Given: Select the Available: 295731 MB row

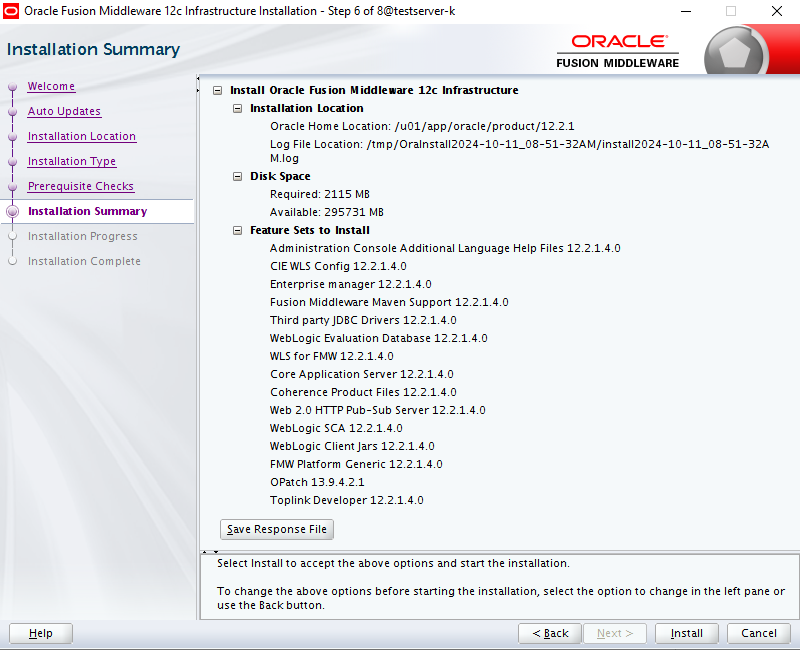Looking at the screenshot, I should 327,212.
